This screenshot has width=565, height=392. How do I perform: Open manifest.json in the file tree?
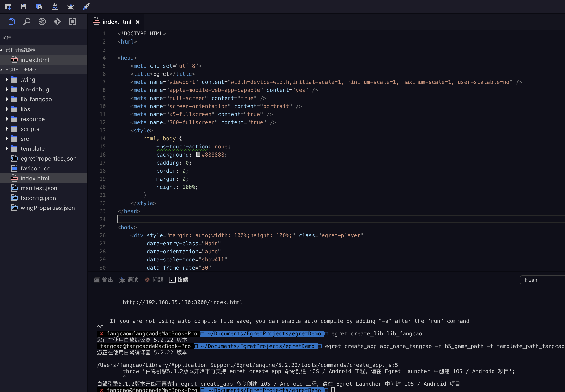point(39,188)
